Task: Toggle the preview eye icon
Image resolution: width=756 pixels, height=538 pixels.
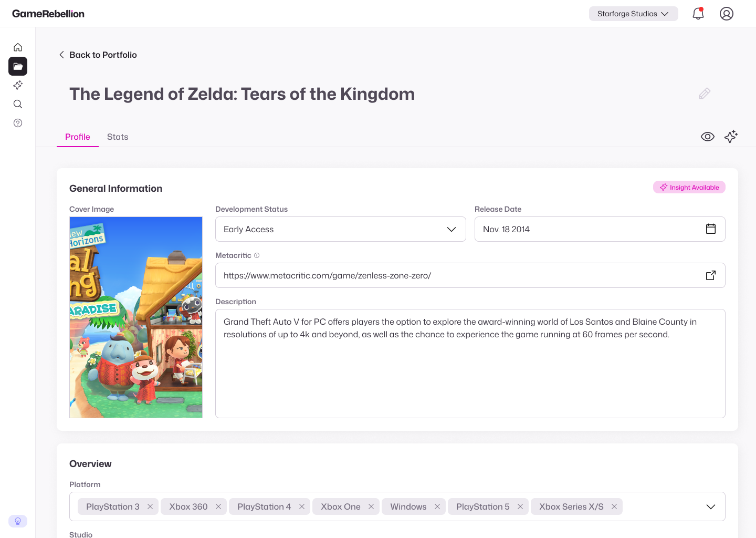Action: 707,136
